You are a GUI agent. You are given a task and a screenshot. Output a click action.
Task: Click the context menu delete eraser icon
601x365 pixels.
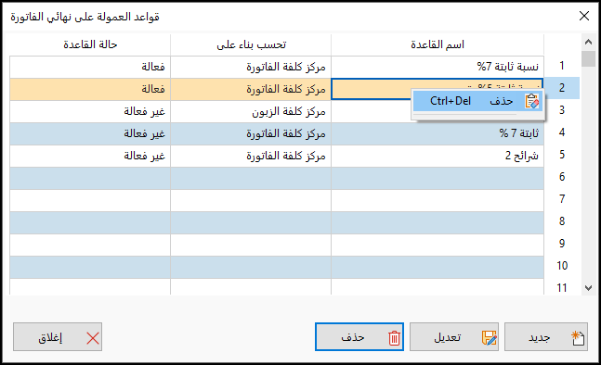pos(532,101)
